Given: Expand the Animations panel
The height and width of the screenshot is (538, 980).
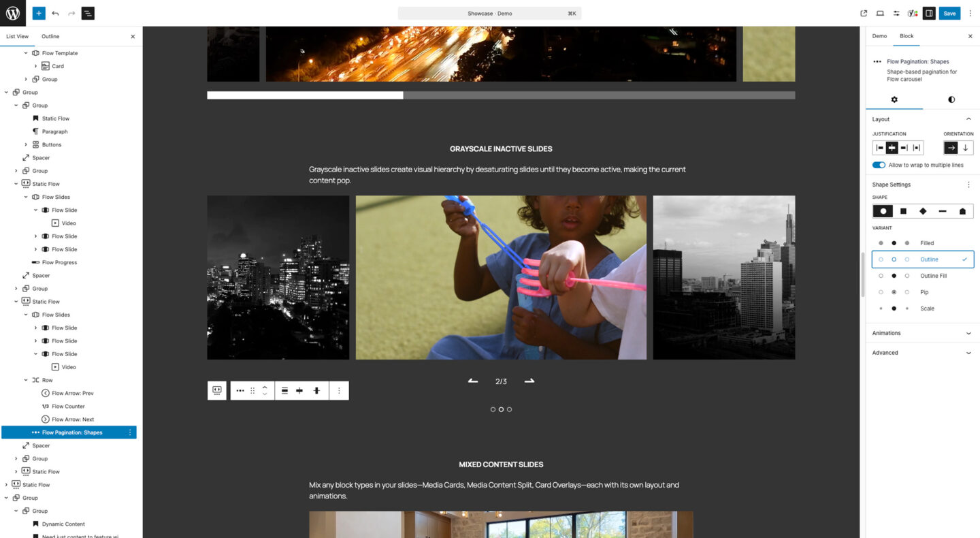Looking at the screenshot, I should coord(922,333).
